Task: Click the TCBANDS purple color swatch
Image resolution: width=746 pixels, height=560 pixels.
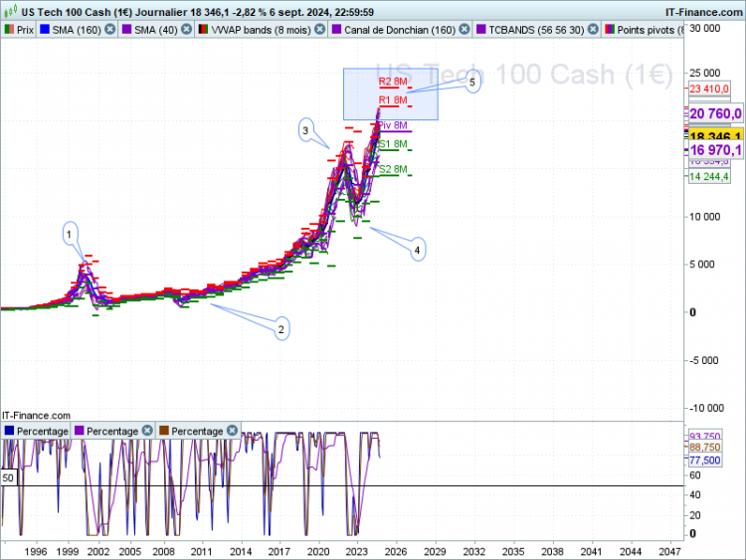Action: click(x=481, y=30)
